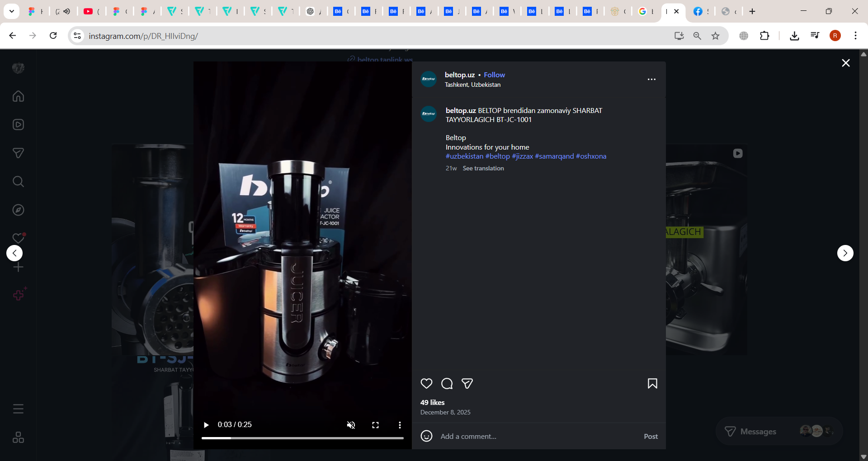The height and width of the screenshot is (461, 868).
Task: Bookmark this page with the star icon
Action: point(715,36)
